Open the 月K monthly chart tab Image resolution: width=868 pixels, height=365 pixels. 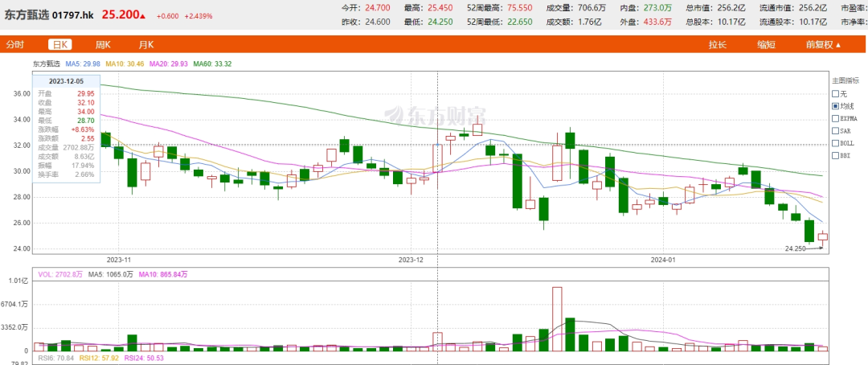pyautogui.click(x=146, y=45)
